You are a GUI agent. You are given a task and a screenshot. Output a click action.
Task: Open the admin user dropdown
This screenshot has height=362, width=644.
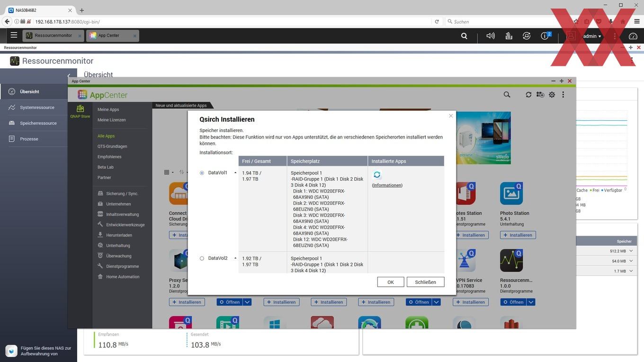(592, 36)
